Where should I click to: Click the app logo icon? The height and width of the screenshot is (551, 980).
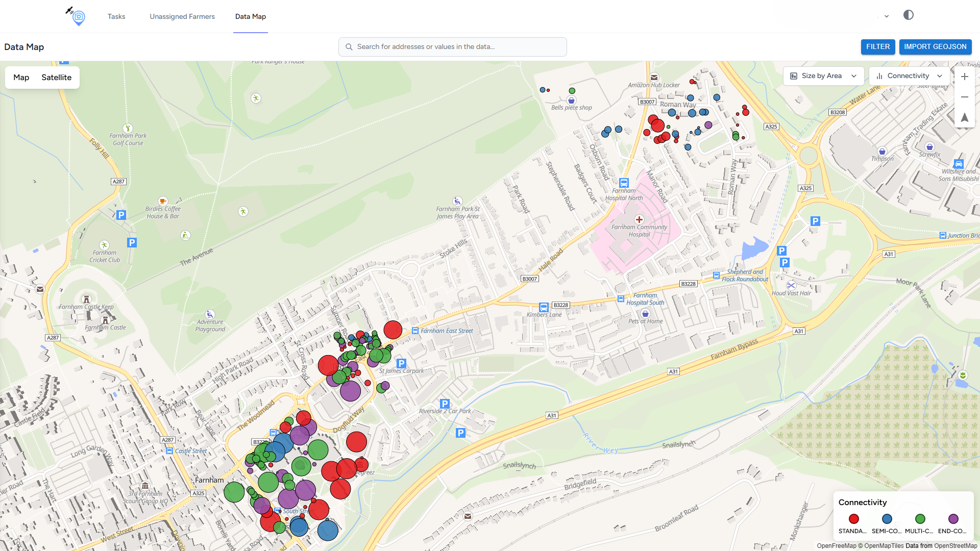[77, 16]
